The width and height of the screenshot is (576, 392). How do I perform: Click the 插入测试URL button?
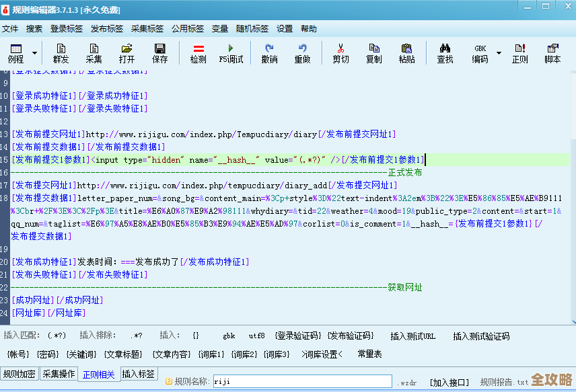[413, 336]
